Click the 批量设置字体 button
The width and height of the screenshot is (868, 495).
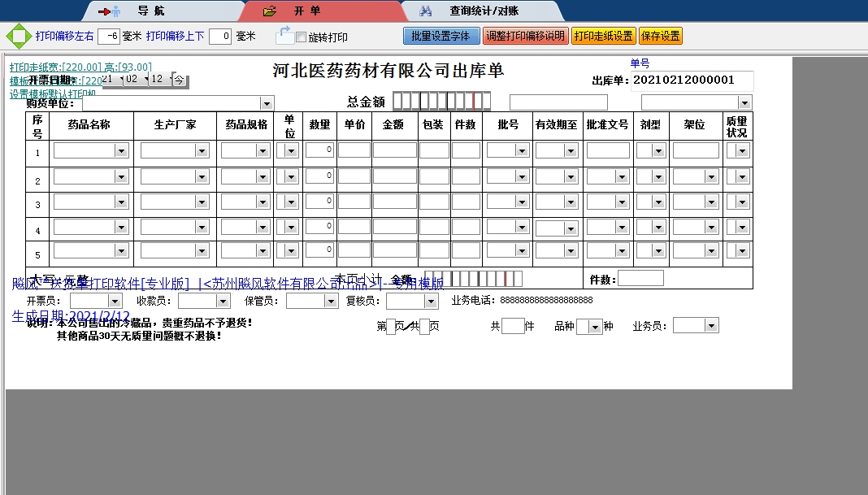(x=441, y=35)
